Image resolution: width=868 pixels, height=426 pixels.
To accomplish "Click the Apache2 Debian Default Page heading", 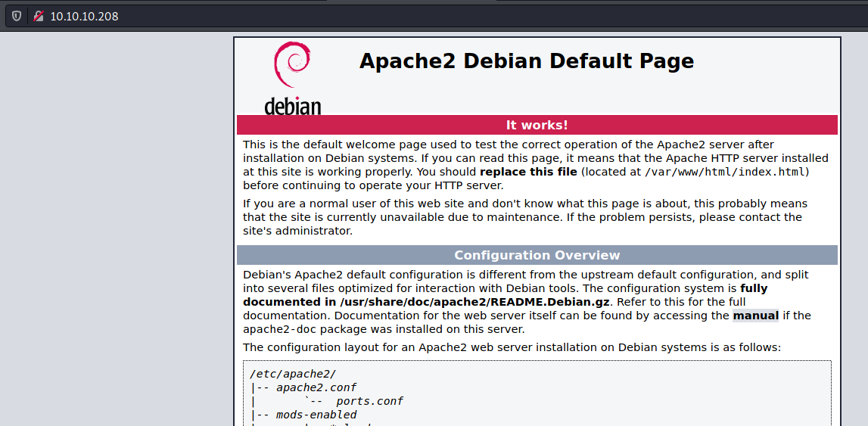I will click(527, 61).
